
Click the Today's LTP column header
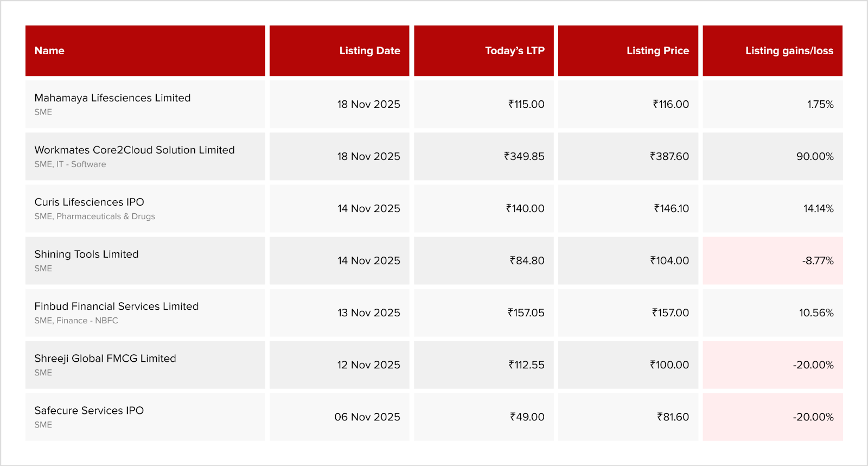pyautogui.click(x=514, y=51)
